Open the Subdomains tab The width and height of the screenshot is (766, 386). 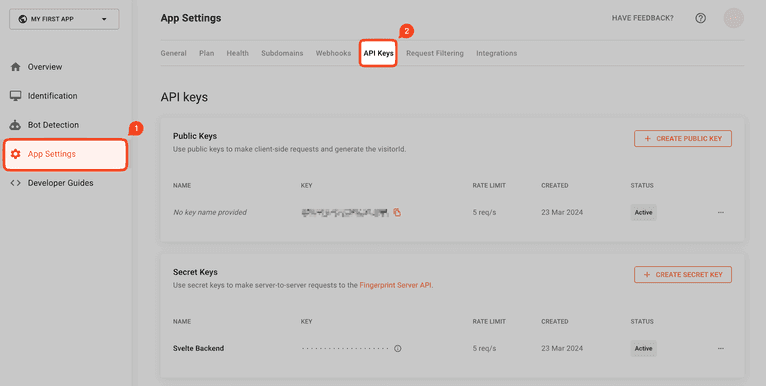coord(282,53)
